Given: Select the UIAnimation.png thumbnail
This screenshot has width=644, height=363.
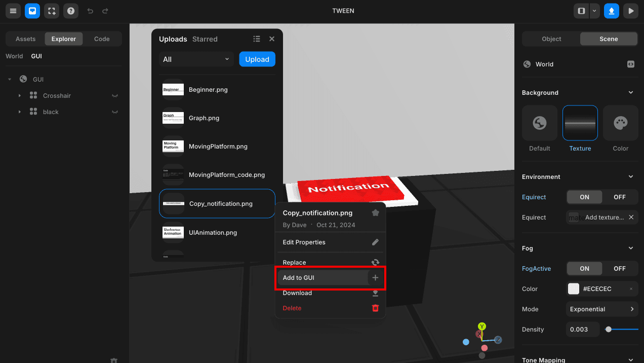Looking at the screenshot, I should [173, 233].
